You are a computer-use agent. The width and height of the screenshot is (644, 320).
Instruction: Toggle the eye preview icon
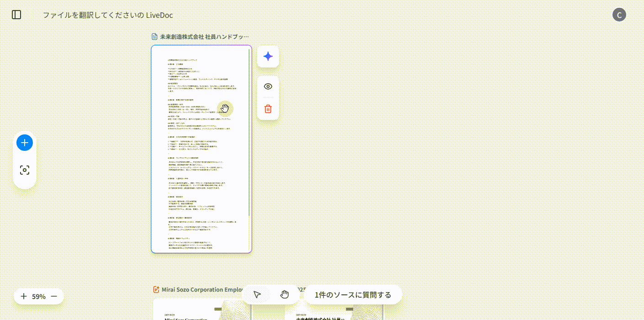tap(268, 86)
